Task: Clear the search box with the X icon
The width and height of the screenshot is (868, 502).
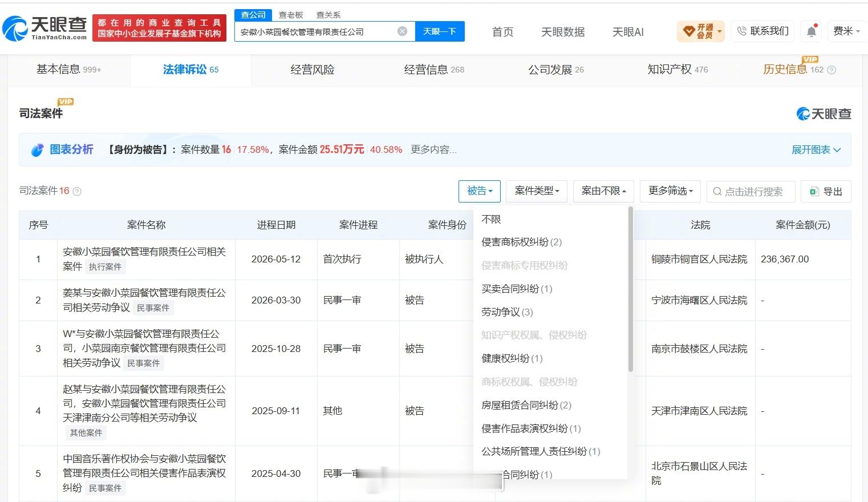Action: (x=402, y=31)
